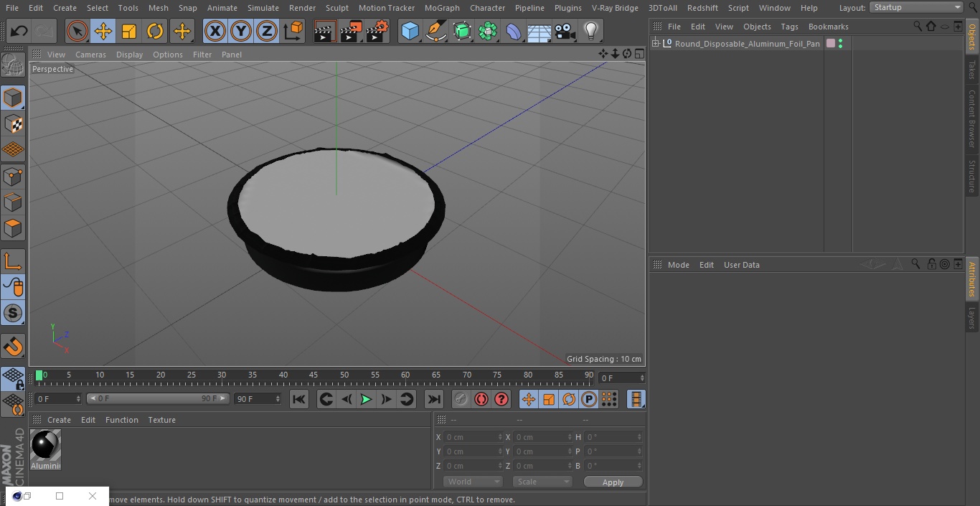
Task: Open the deformer Bend icon
Action: pyautogui.click(x=514, y=31)
